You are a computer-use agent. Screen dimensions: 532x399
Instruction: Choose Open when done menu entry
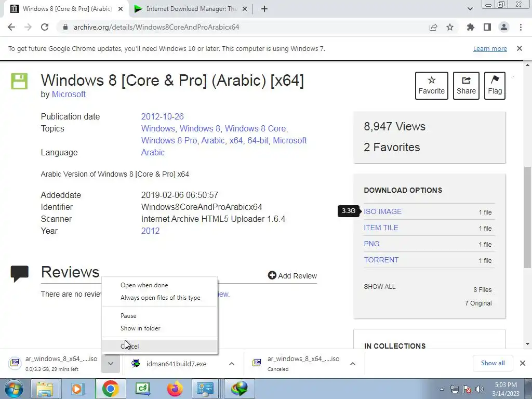[159, 285]
